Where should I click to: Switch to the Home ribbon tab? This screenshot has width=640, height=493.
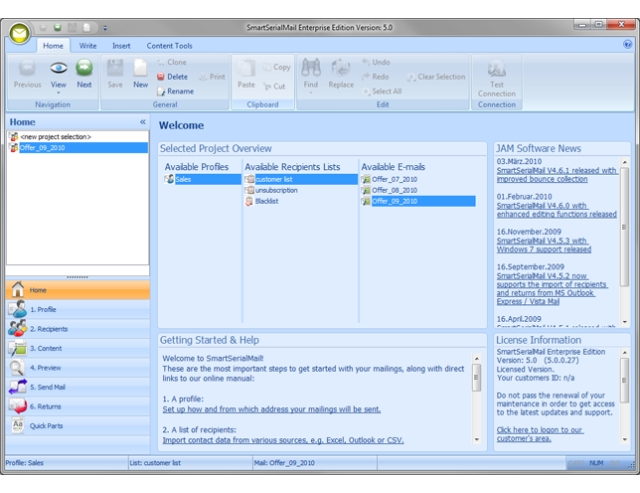[53, 46]
